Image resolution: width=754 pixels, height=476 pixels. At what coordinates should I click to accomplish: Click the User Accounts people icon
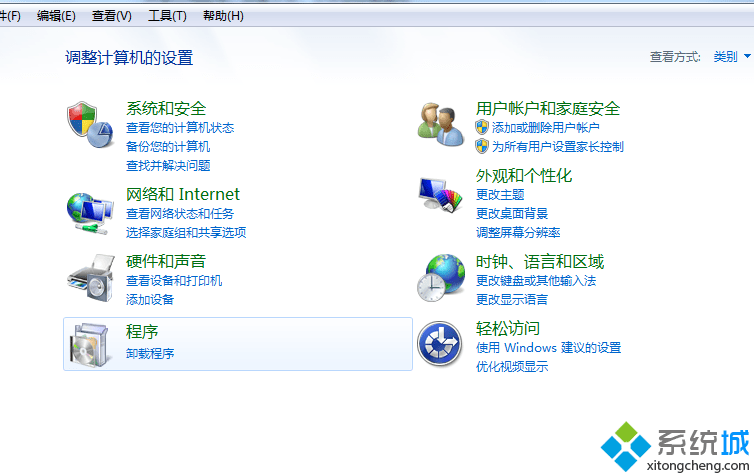[440, 125]
